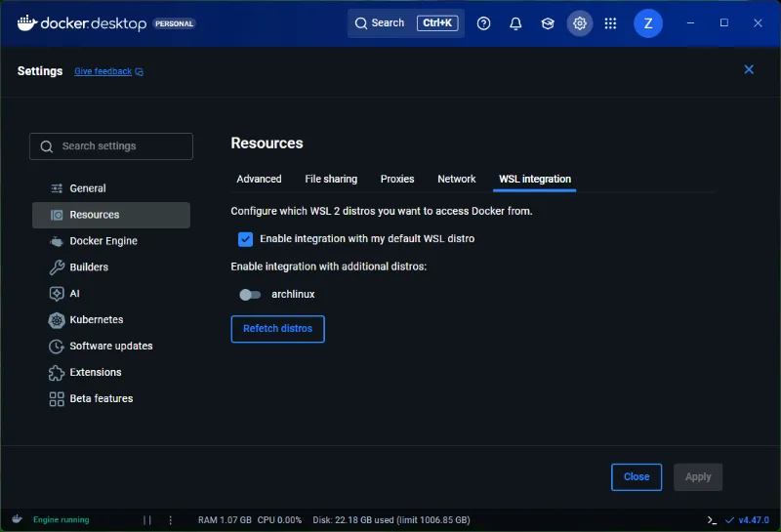Close settings using the blue X

pos(749,69)
